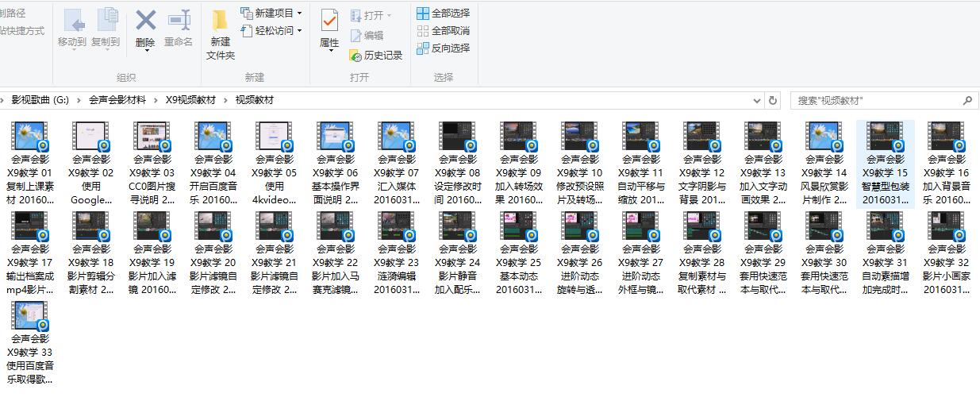This screenshot has width=980, height=409.
Task: Select video X9教学 10 修改预设照片及转场
Action: (x=580, y=164)
